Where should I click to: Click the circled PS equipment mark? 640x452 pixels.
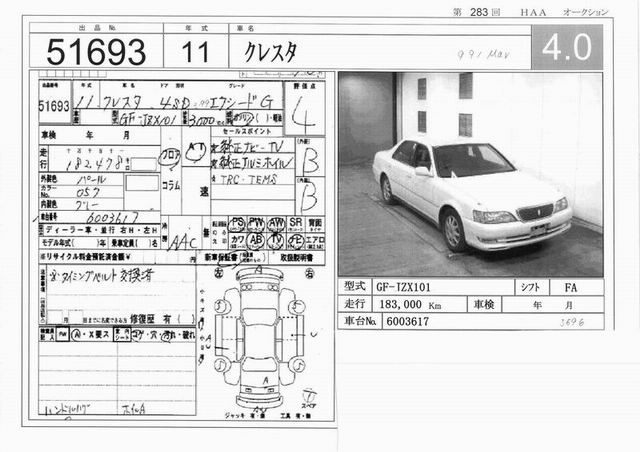pyautogui.click(x=237, y=223)
